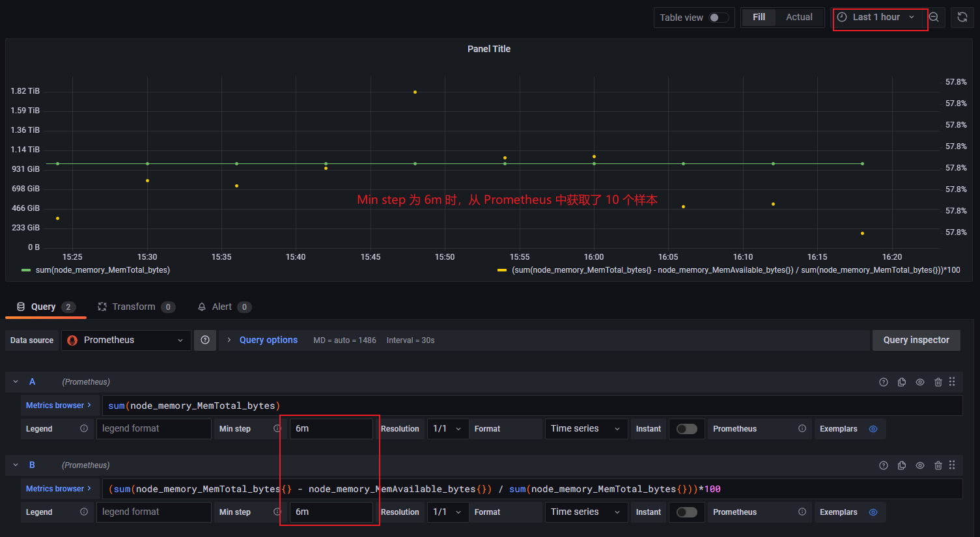Click legend label sum(node_memory_MemTotal_bytes)
The image size is (980, 537).
click(103, 270)
